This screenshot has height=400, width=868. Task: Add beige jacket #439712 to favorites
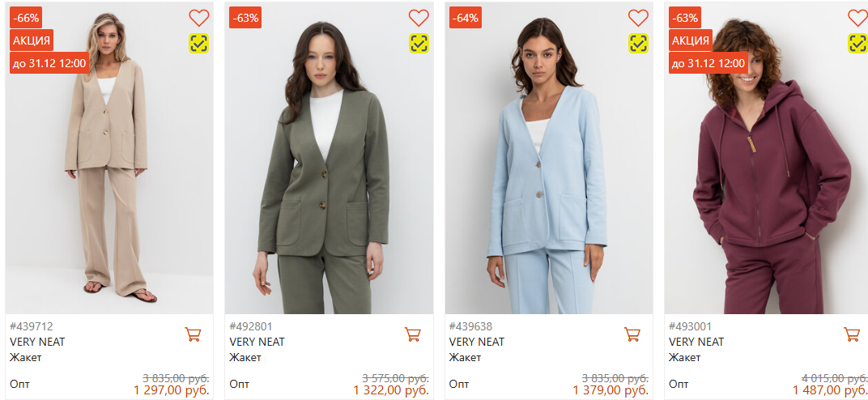[198, 18]
